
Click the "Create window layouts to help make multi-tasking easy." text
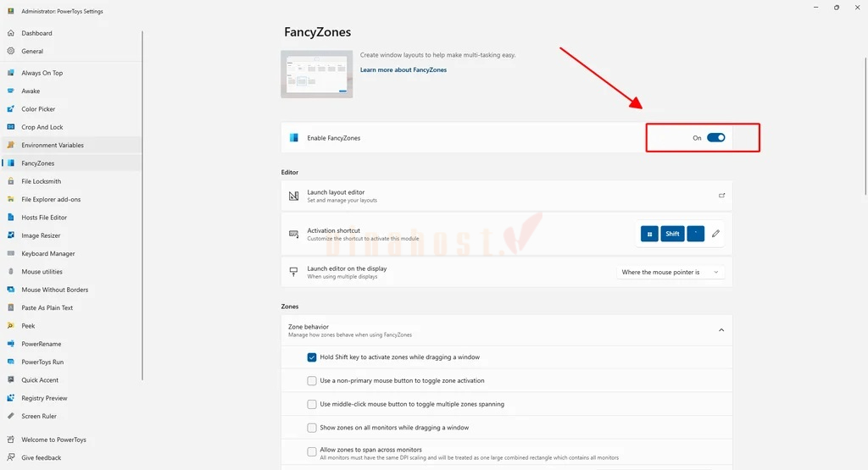click(x=438, y=55)
